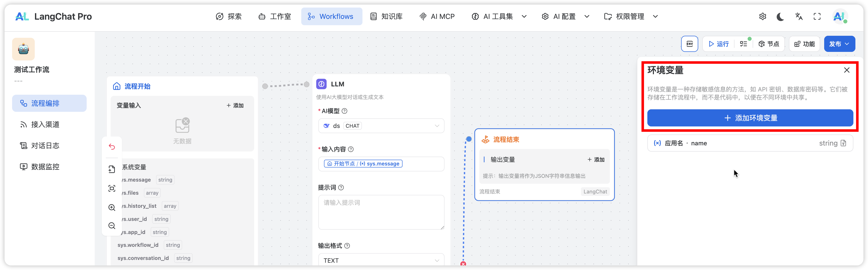The width and height of the screenshot is (868, 270).
Task: Expand the 发布 publish dropdown button
Action: pos(839,44)
